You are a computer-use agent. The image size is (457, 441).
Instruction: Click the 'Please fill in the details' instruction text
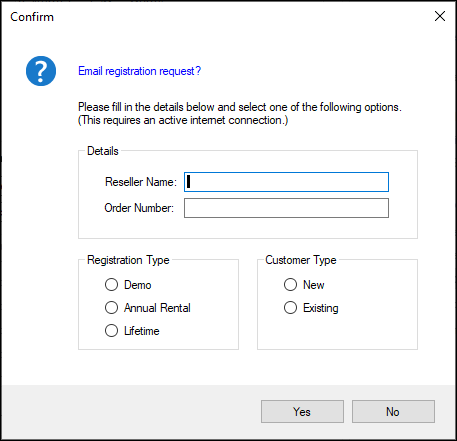tap(240, 107)
